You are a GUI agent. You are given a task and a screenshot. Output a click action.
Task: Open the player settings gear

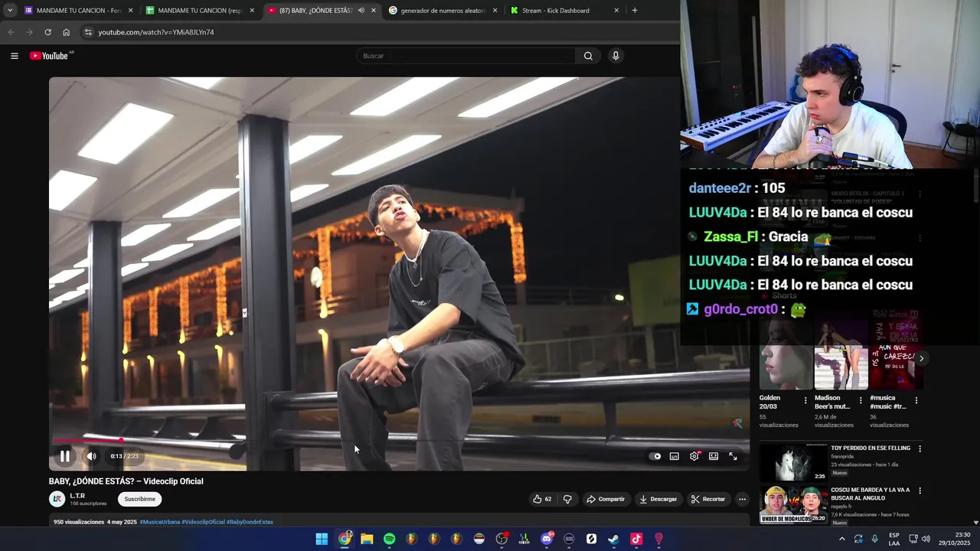point(694,456)
